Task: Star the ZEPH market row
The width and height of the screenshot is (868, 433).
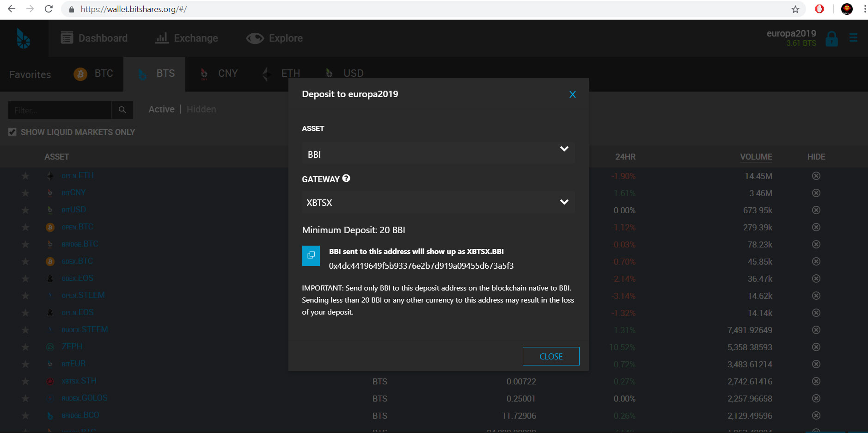Action: [25, 347]
